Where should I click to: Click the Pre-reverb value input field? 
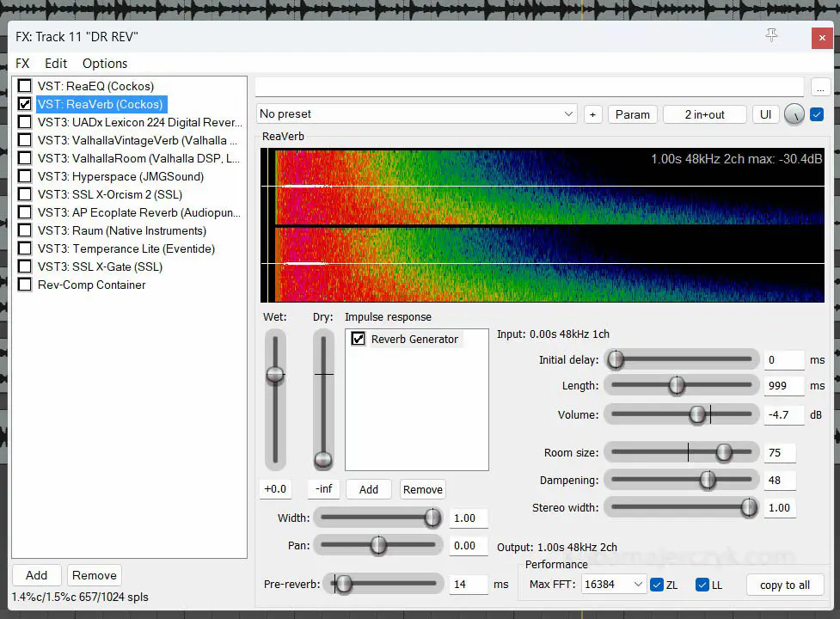coord(469,584)
